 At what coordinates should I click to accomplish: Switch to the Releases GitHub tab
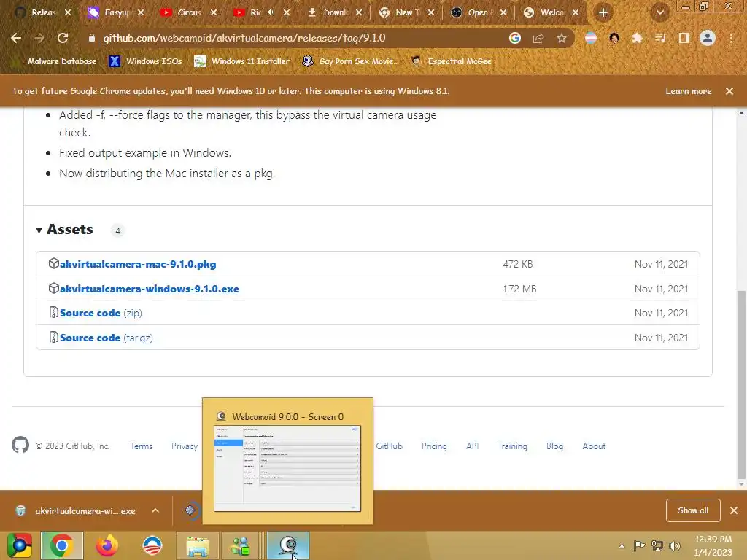42,12
